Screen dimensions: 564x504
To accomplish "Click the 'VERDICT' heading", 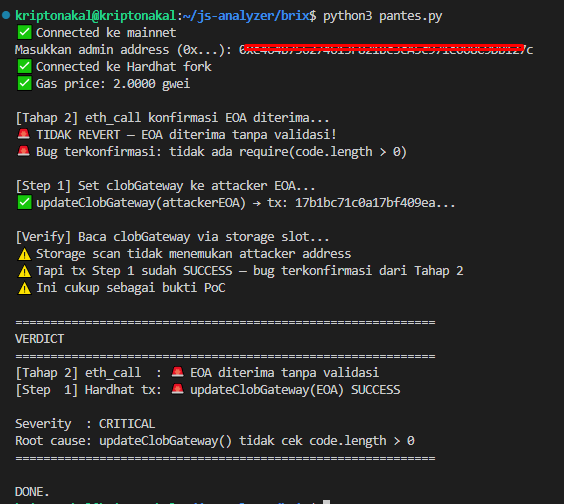I will (40, 339).
